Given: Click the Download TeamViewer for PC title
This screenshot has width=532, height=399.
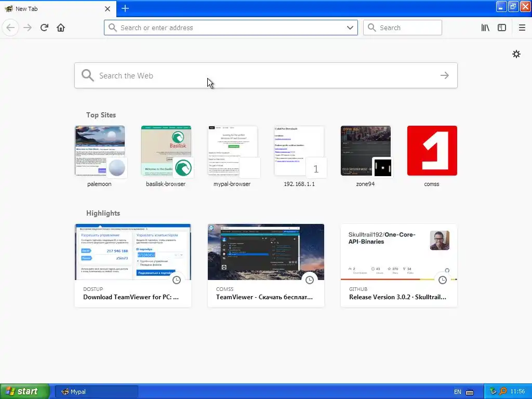Looking at the screenshot, I should pyautogui.click(x=131, y=297).
